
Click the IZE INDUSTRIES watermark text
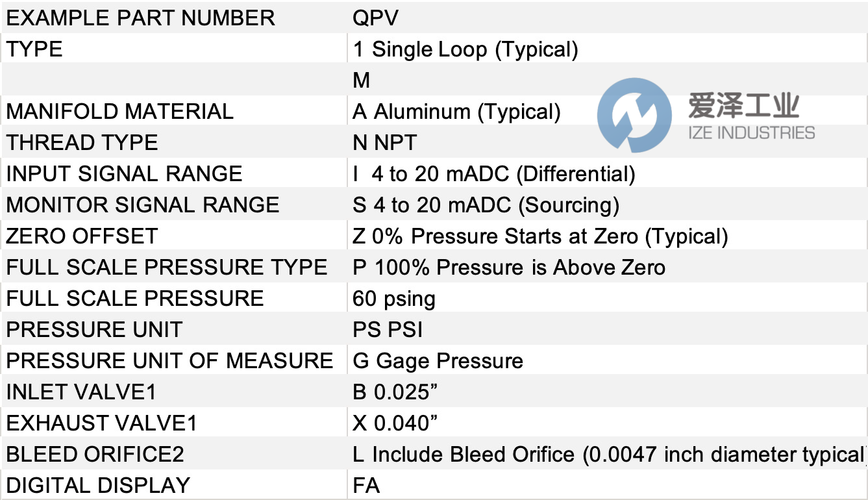751,133
